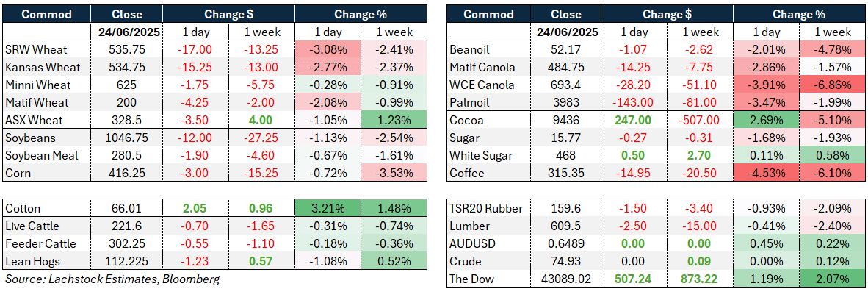Image resolution: width=868 pixels, height=289 pixels.
Task: Select the right table Close header
Action: point(567,15)
